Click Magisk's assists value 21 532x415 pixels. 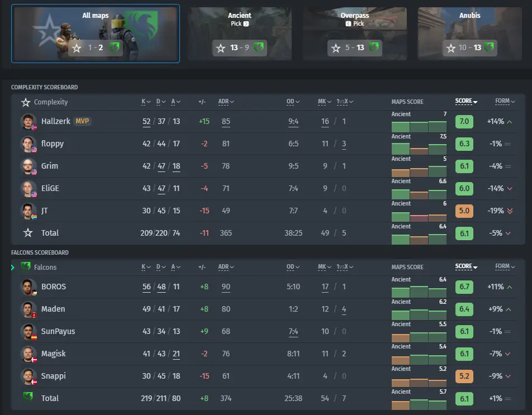(x=176, y=354)
